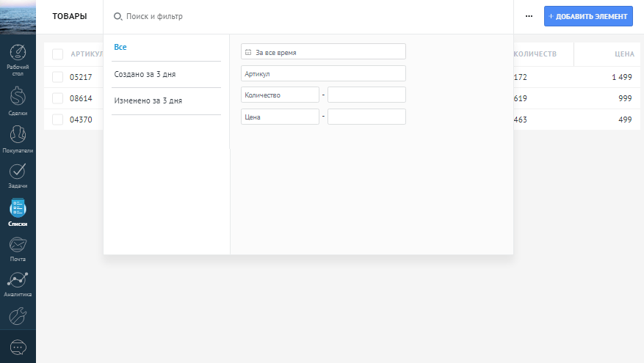Go to Сделки in the sidebar
Screen dimensions: 644x363
[18, 97]
